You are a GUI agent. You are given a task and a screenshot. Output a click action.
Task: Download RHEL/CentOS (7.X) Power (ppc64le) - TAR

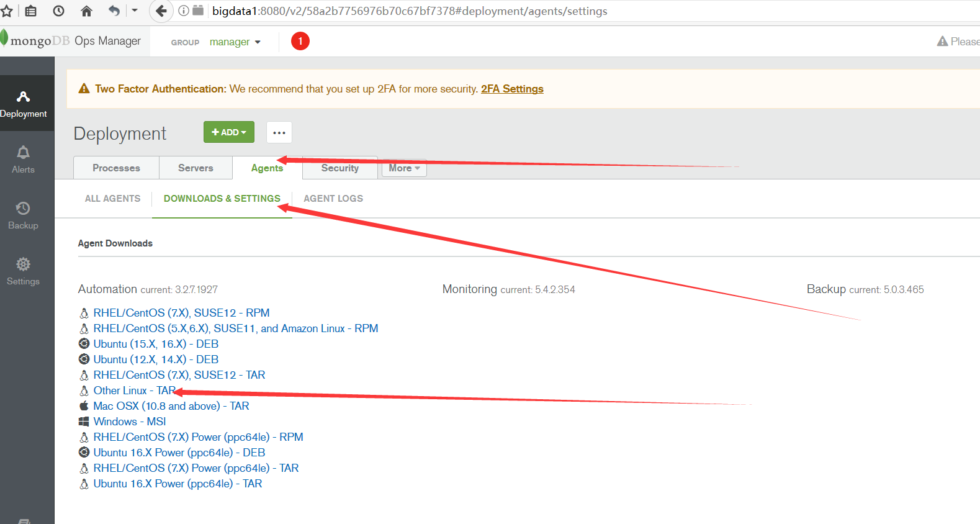[x=196, y=468]
